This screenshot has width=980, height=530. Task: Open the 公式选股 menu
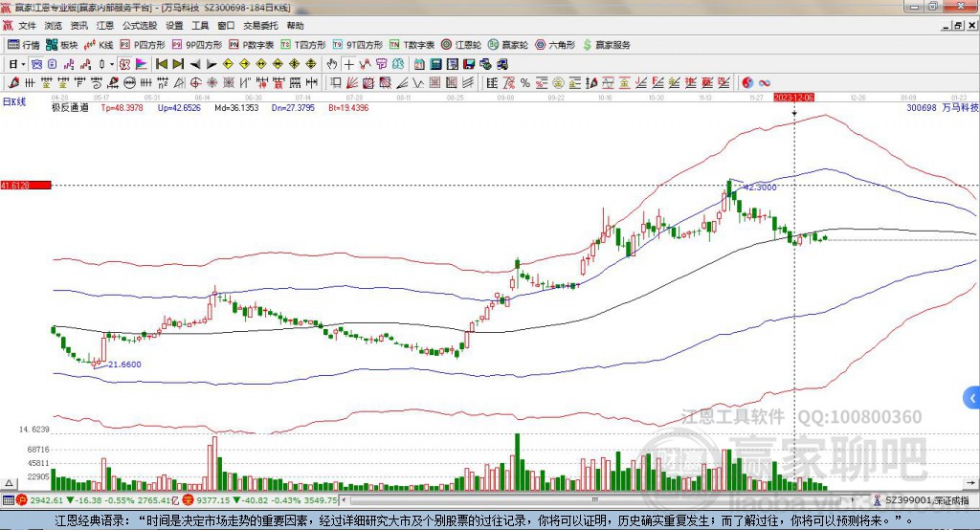(x=140, y=26)
